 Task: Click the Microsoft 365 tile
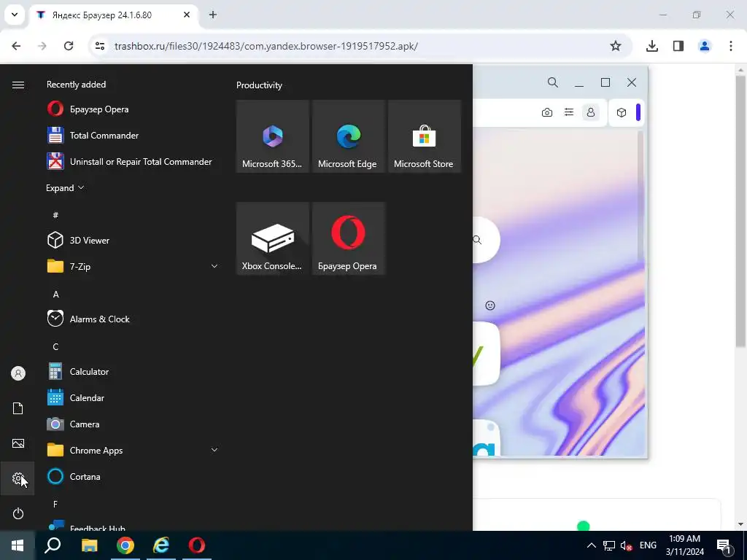pos(273,136)
